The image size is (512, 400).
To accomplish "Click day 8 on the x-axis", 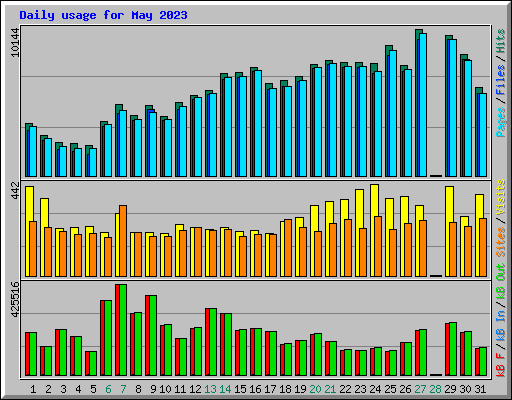I will tap(138, 389).
